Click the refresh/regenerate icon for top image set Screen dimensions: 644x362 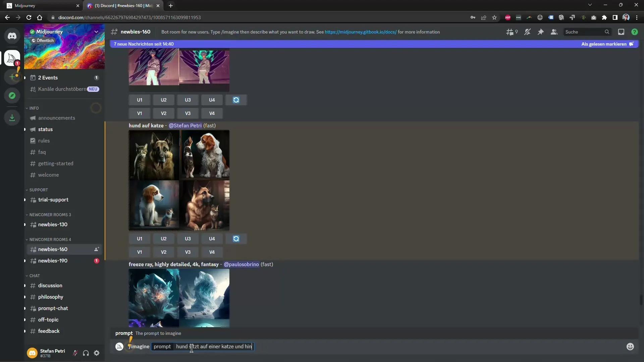point(236,100)
